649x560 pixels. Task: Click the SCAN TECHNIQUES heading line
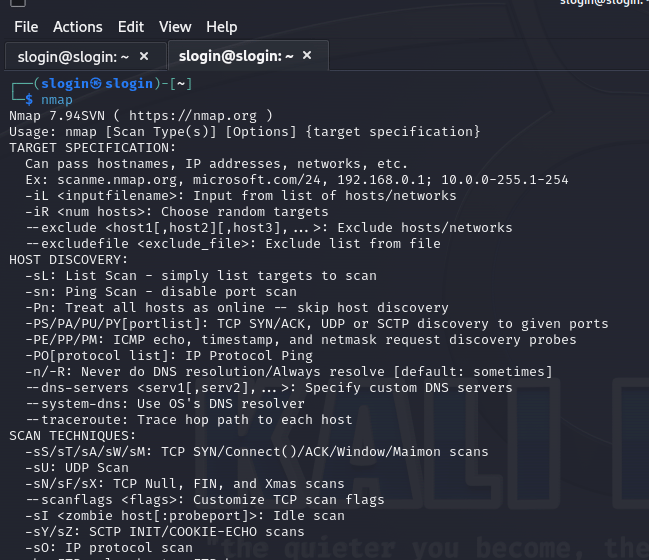pos(72,436)
